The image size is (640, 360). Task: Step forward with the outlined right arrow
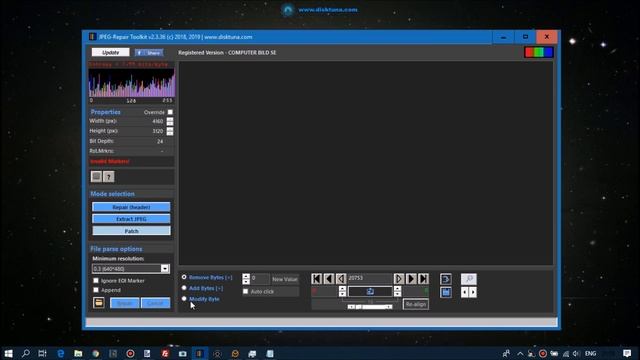click(399, 279)
